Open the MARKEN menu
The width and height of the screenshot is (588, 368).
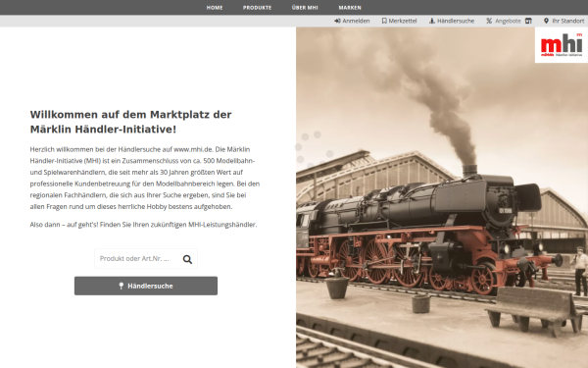(350, 8)
